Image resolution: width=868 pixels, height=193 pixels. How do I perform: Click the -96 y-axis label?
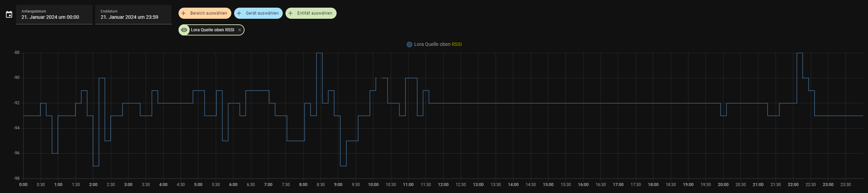coord(17,153)
